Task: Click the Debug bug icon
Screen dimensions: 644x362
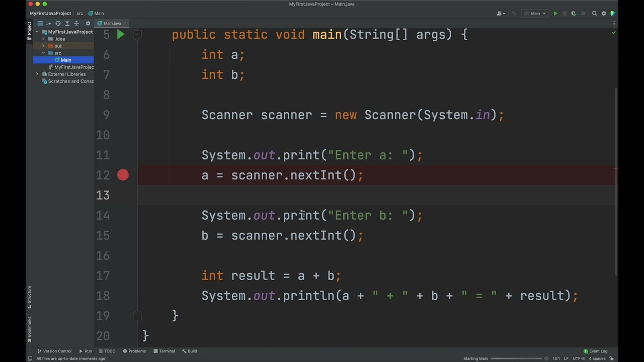Action: (565, 14)
